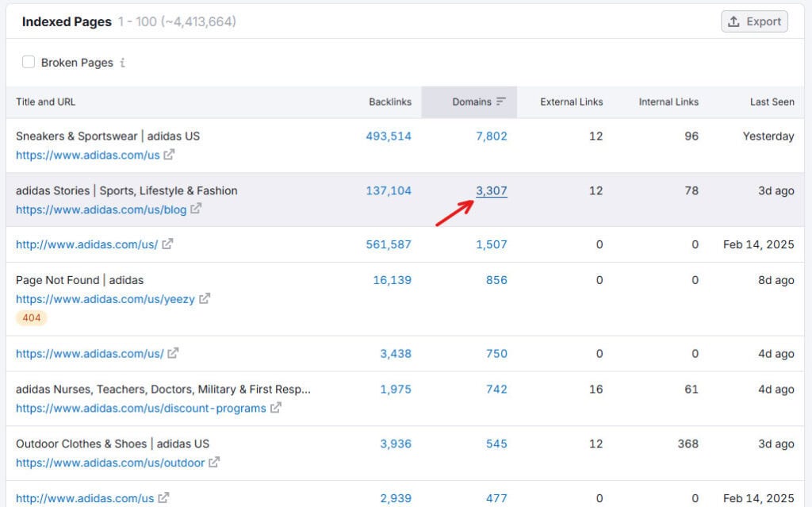Sort by Internal Links column header
This screenshot has width=812, height=507.
click(668, 102)
